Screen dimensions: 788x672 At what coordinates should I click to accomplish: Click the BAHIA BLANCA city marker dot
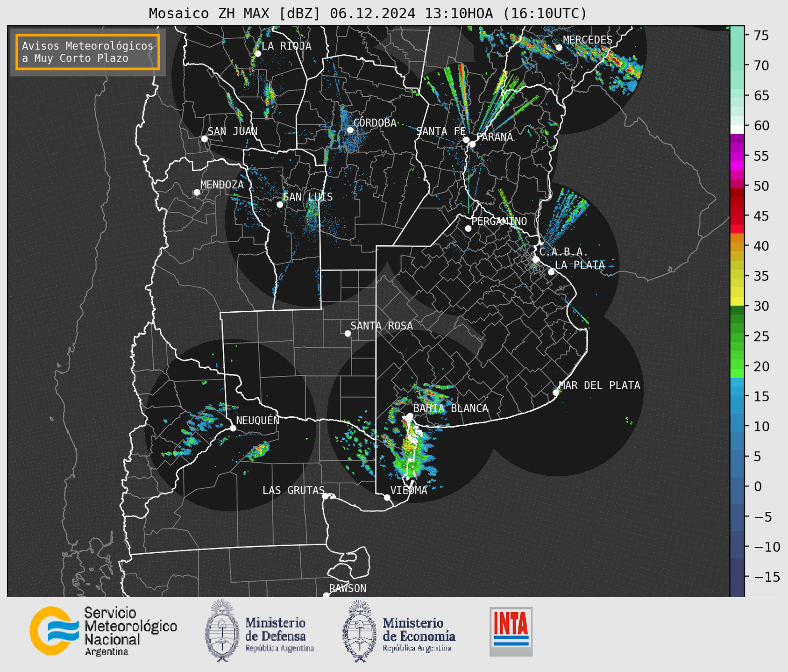click(410, 416)
